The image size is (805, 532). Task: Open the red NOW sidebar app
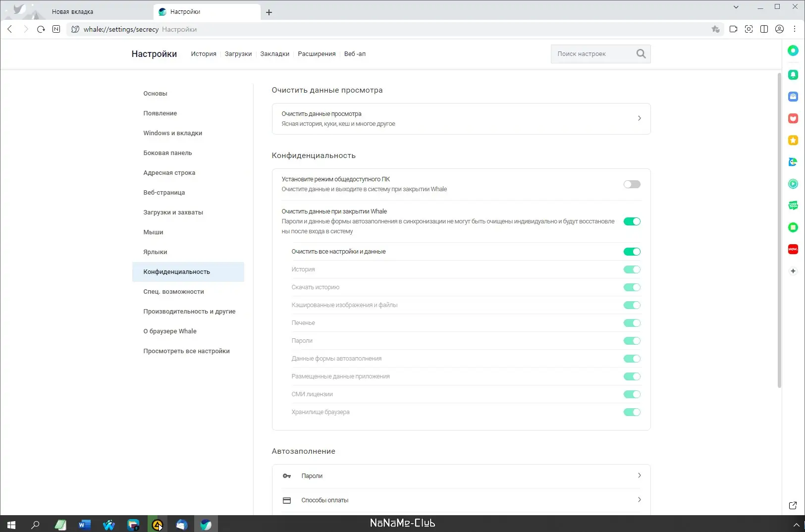[x=793, y=249]
